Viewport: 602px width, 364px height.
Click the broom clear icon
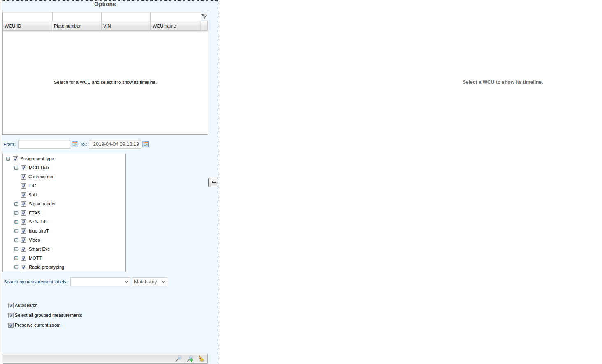pos(201,359)
